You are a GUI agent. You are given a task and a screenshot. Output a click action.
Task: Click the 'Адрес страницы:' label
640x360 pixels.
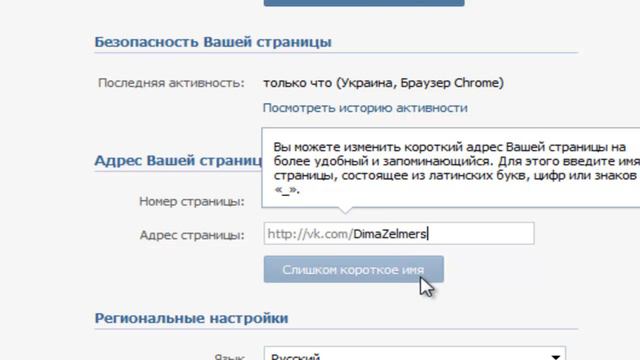(x=192, y=235)
